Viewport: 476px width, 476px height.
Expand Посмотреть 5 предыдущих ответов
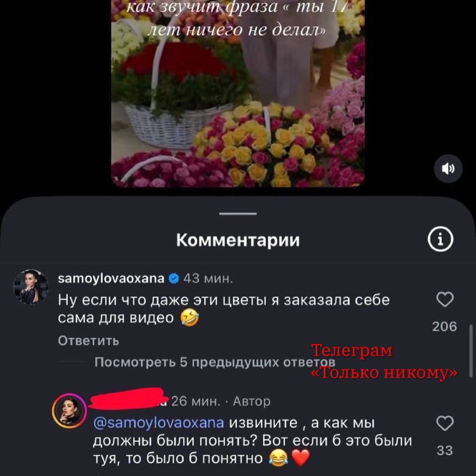(215, 362)
